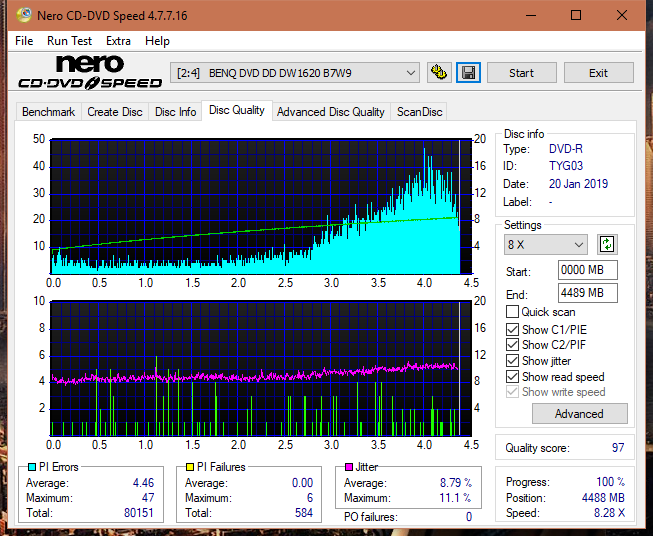The image size is (653, 536).
Task: Open the Run Test menu
Action: [x=69, y=41]
